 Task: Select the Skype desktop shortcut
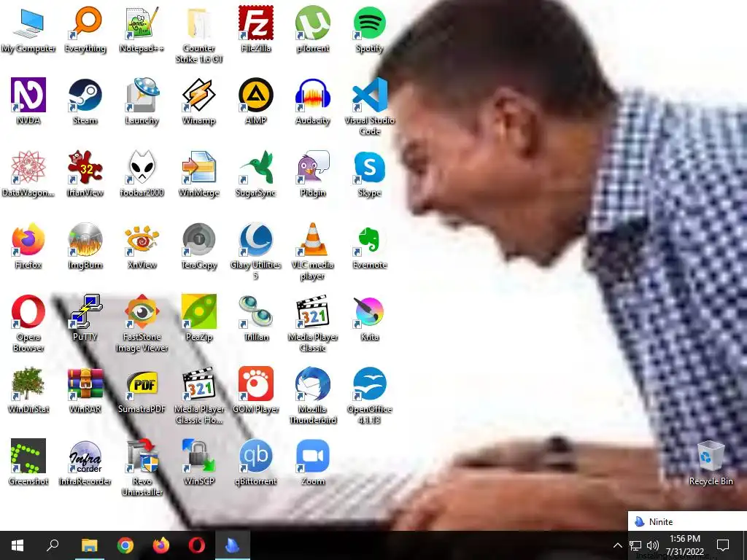[369, 174]
